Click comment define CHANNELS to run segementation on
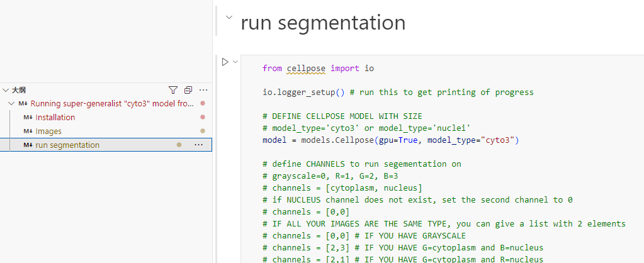 click(x=362, y=164)
